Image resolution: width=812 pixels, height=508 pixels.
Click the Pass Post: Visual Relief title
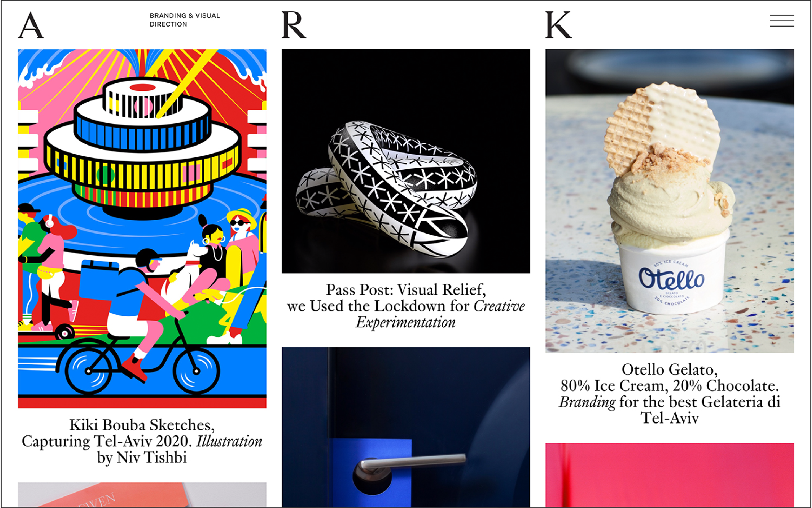coord(406,306)
